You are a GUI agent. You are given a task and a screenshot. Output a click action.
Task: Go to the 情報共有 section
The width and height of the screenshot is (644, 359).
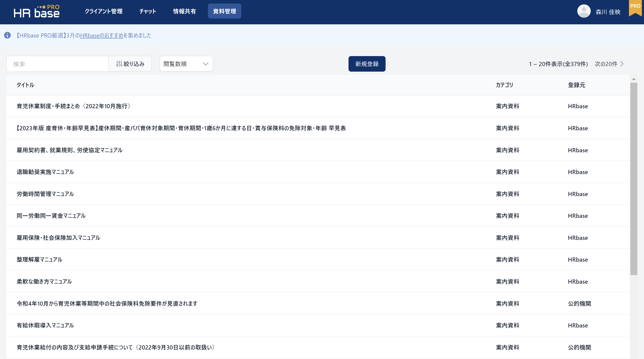tap(185, 11)
